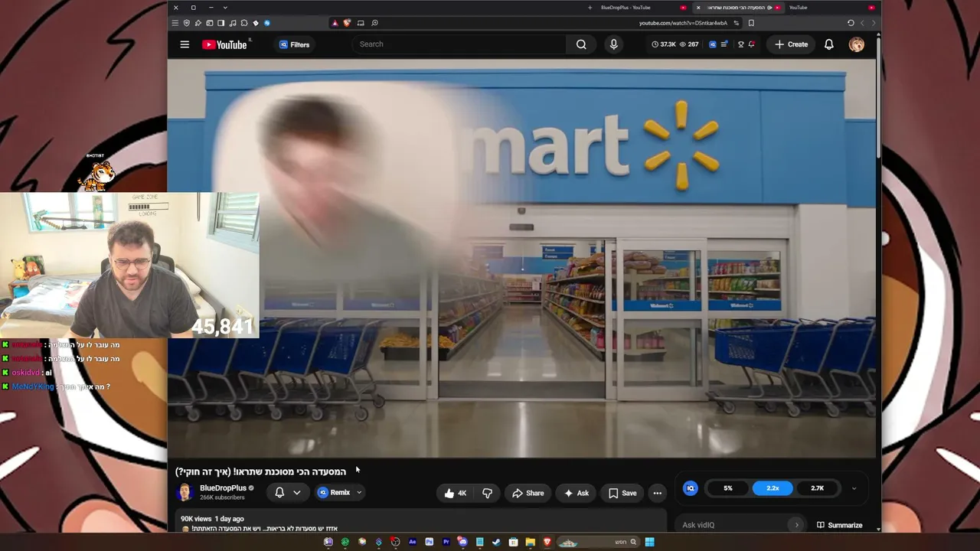
Task: Click the video player to pause
Action: pos(521,259)
